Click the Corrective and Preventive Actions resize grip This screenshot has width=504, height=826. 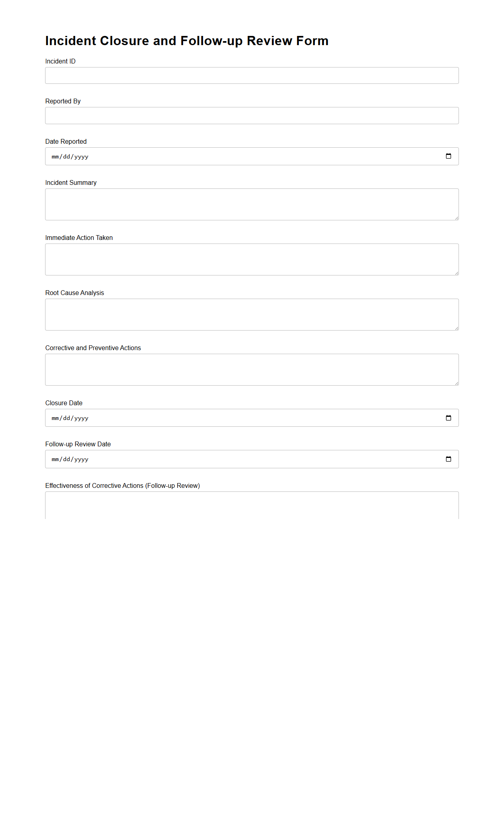tap(457, 383)
